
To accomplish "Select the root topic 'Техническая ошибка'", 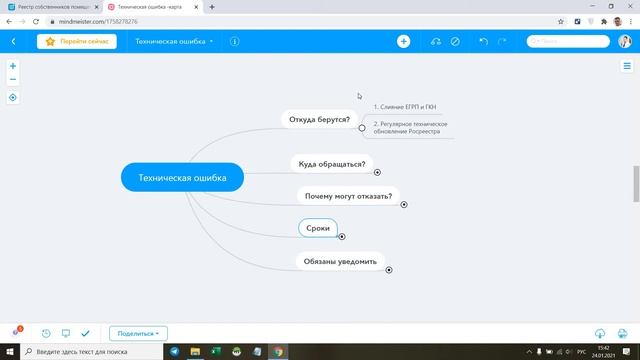I will point(182,177).
